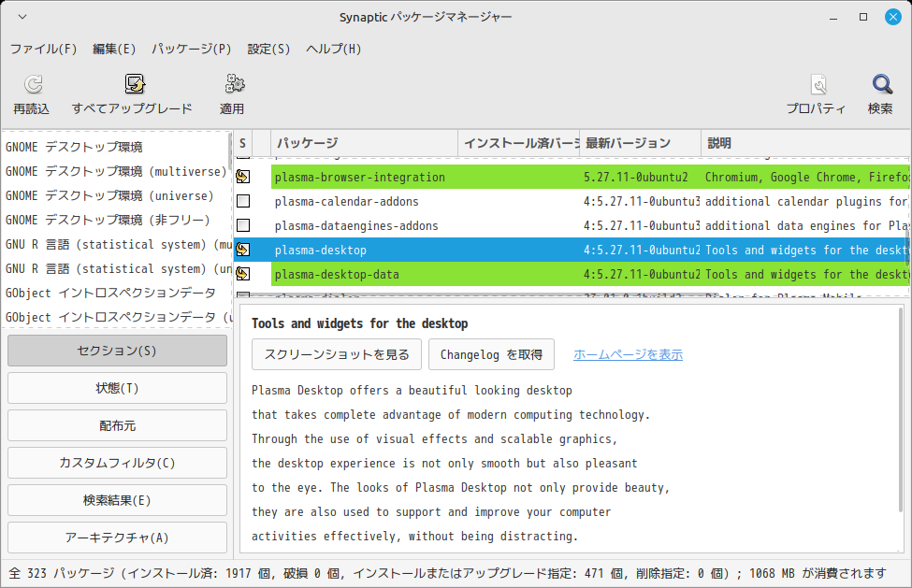Open the パッケージ(P) menu
The image size is (912, 588).
pos(191,49)
